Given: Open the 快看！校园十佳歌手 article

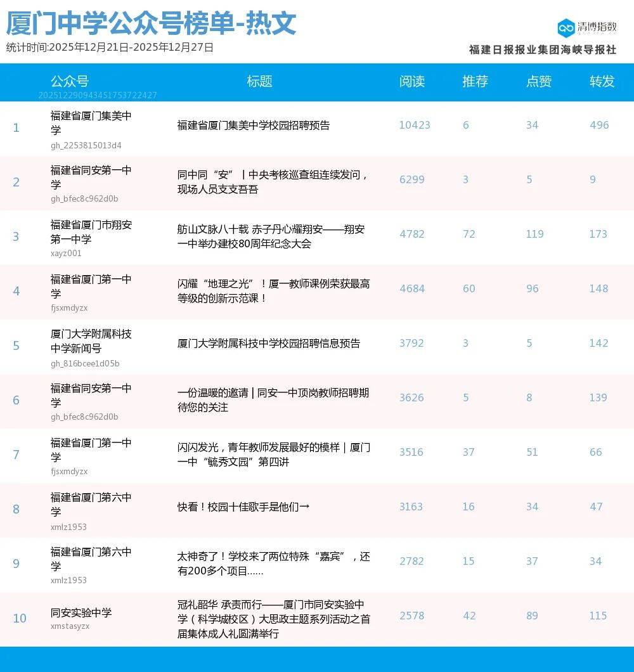Looking at the screenshot, I should 243,507.
